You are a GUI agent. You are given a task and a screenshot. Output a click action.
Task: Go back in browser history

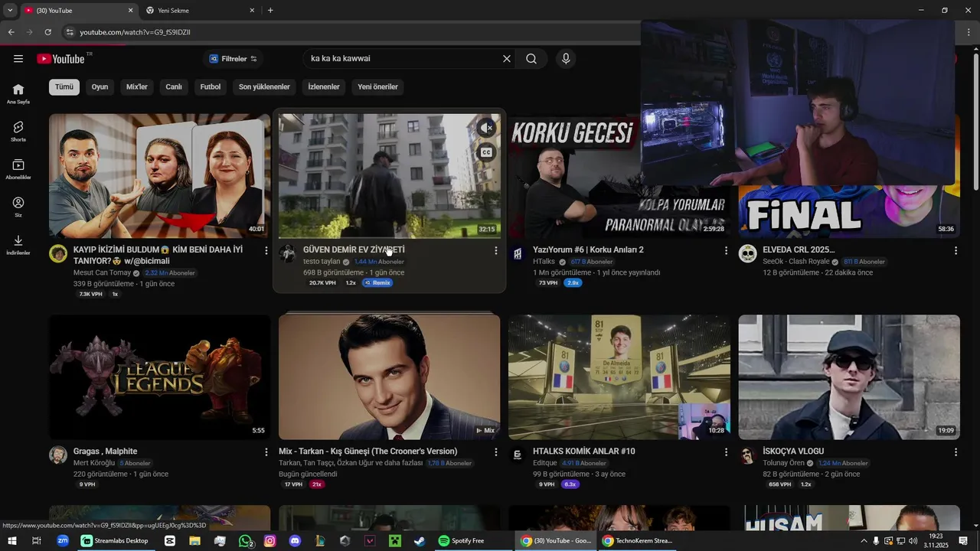click(x=11, y=32)
